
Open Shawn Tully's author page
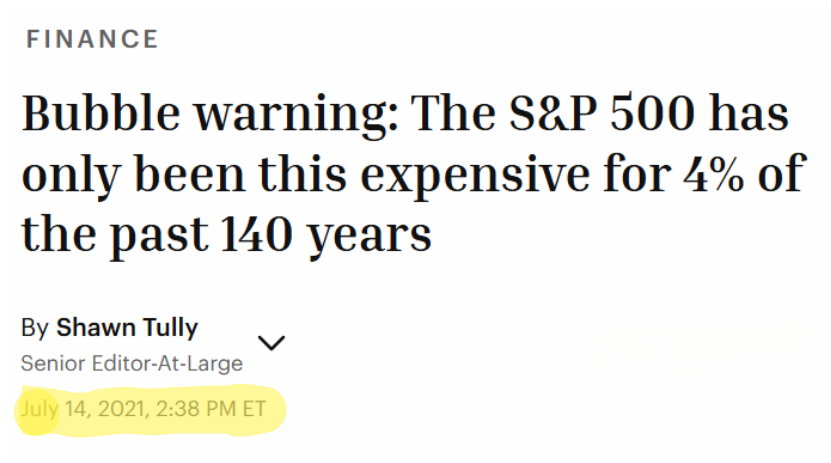[127, 327]
